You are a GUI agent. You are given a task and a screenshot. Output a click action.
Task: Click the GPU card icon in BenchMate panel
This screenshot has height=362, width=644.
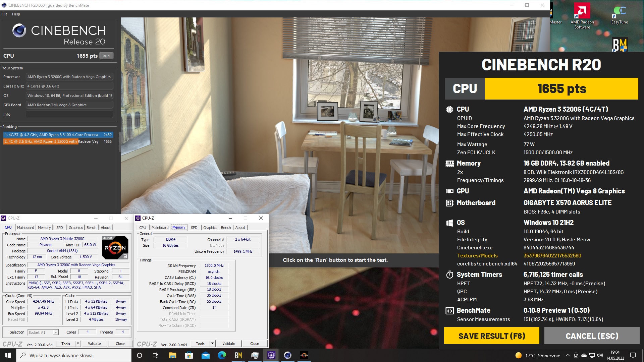click(449, 191)
